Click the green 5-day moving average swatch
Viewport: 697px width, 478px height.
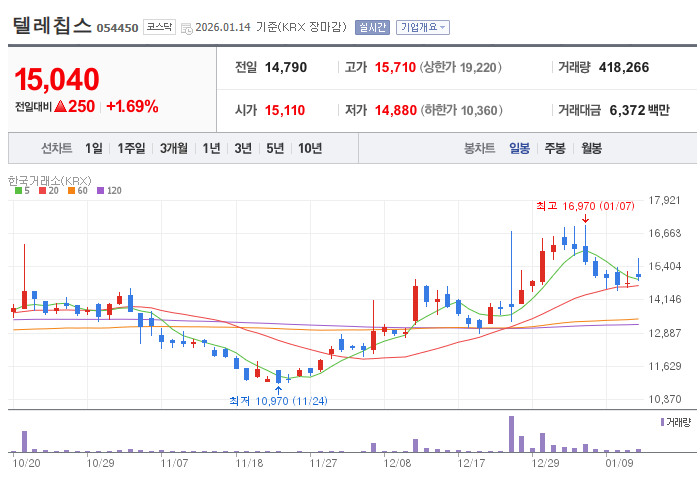[x=19, y=190]
